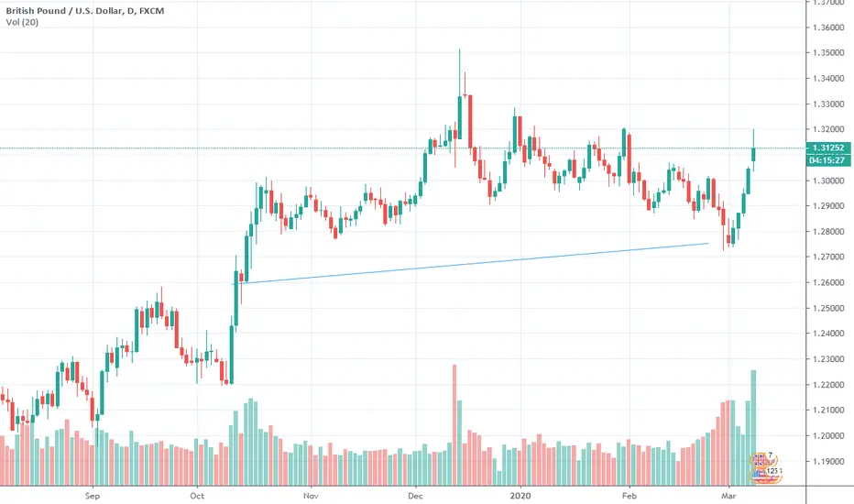Image resolution: width=854 pixels, height=504 pixels.
Task: Click the 2020 label on time axis
Action: pyautogui.click(x=520, y=496)
